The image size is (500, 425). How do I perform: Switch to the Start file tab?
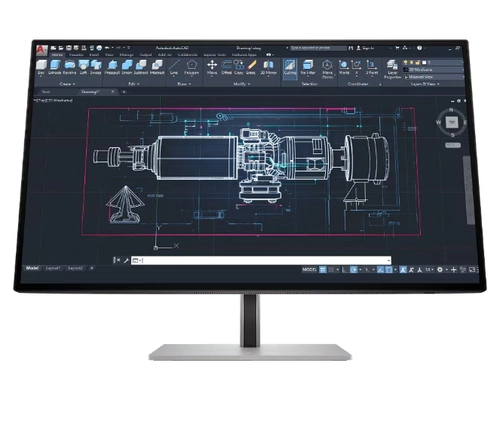(x=46, y=92)
